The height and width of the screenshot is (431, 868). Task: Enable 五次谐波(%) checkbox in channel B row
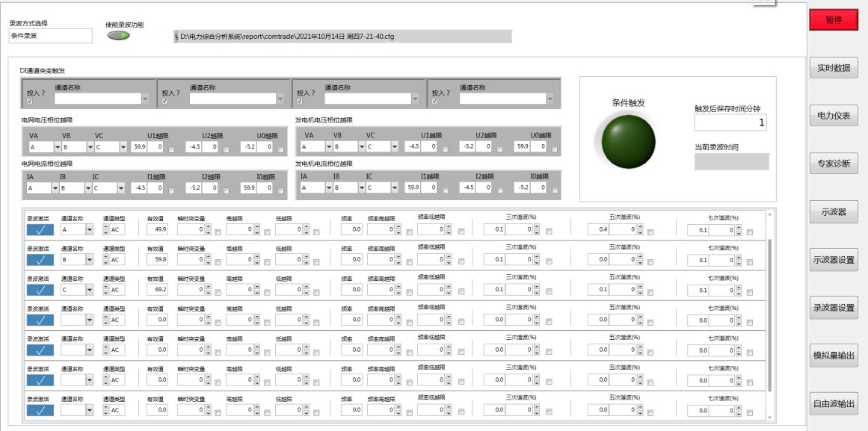(x=650, y=262)
